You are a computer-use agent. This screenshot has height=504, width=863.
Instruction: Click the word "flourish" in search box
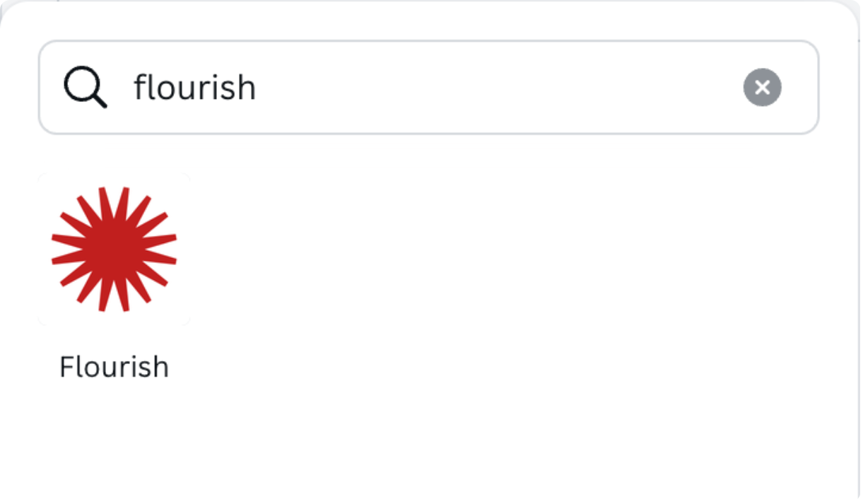194,88
